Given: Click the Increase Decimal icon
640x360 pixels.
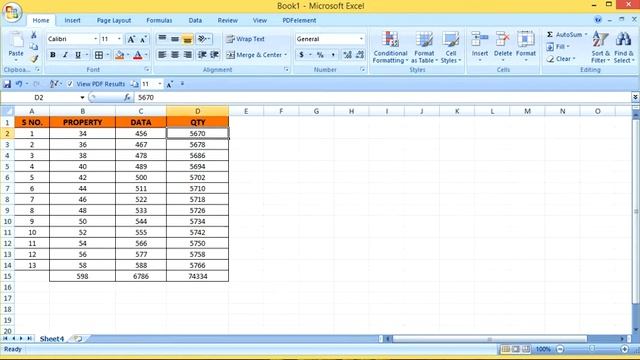Looking at the screenshot, I should point(347,55).
